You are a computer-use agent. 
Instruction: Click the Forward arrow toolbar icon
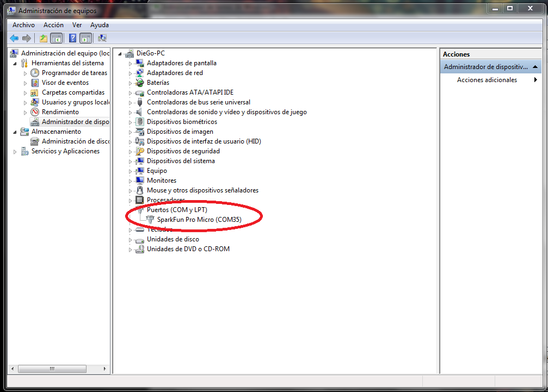pyautogui.click(x=27, y=38)
